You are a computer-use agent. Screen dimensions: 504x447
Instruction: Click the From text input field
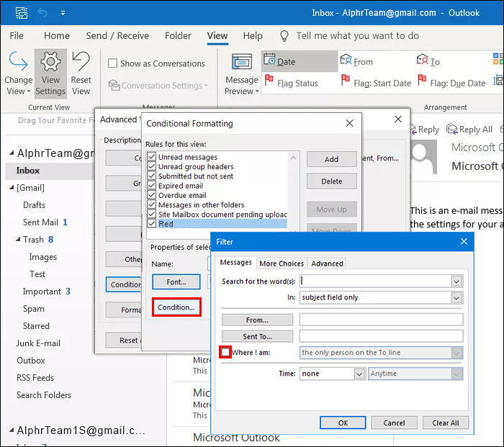tap(381, 320)
